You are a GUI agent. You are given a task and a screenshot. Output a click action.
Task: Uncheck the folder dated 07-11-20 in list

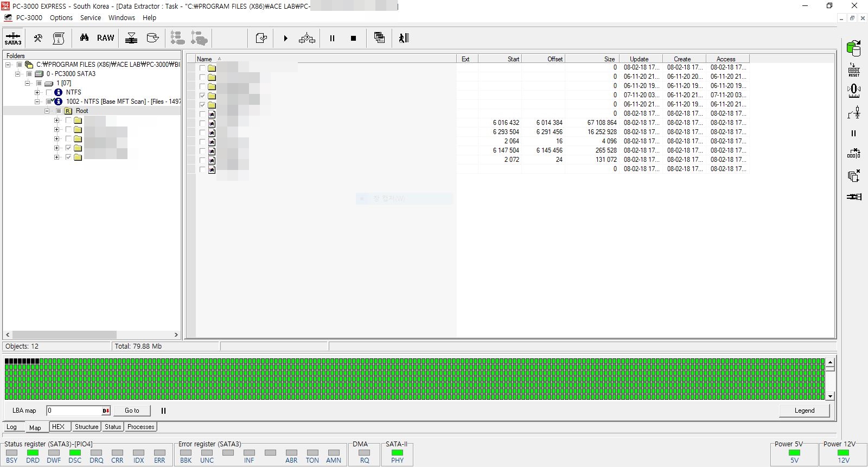[x=202, y=96]
